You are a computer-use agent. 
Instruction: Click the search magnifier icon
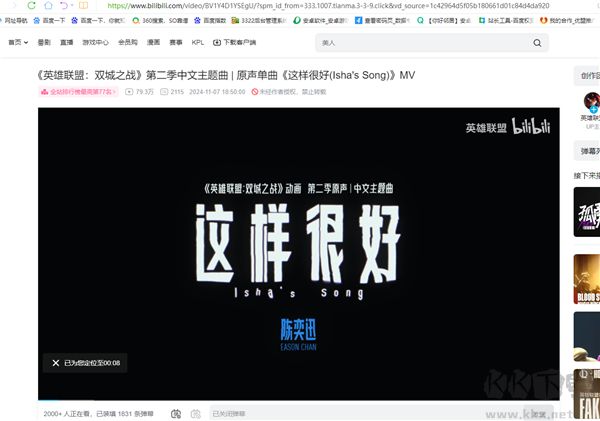537,43
